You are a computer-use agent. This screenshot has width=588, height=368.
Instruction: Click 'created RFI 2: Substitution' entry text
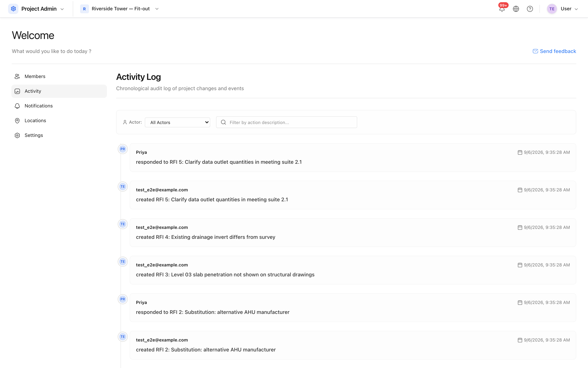(x=206, y=350)
